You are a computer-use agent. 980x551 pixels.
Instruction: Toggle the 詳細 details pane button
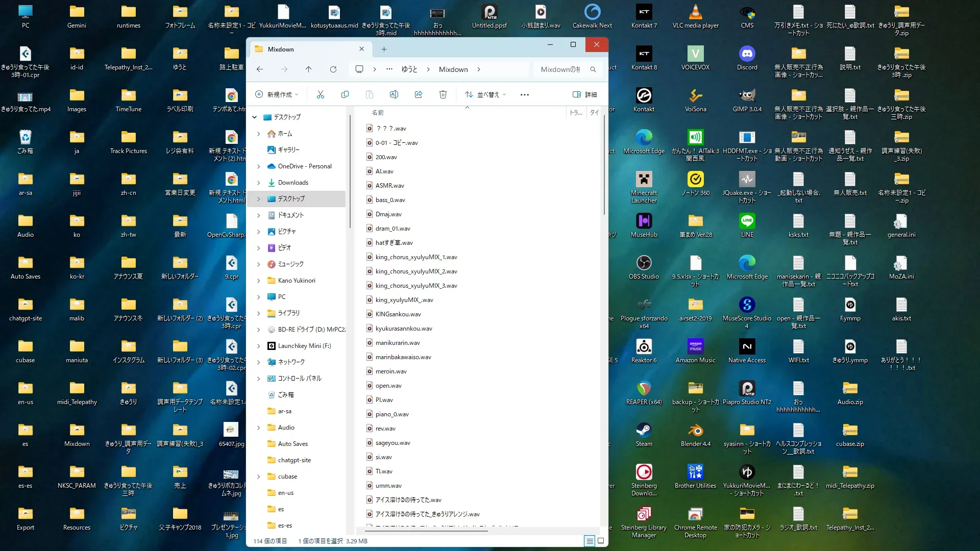click(x=585, y=94)
